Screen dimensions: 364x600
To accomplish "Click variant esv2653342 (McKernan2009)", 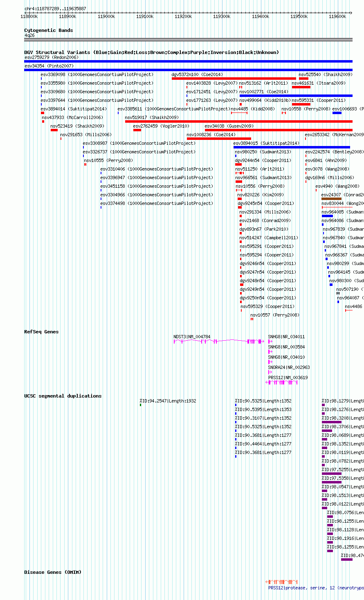I will [334, 135].
